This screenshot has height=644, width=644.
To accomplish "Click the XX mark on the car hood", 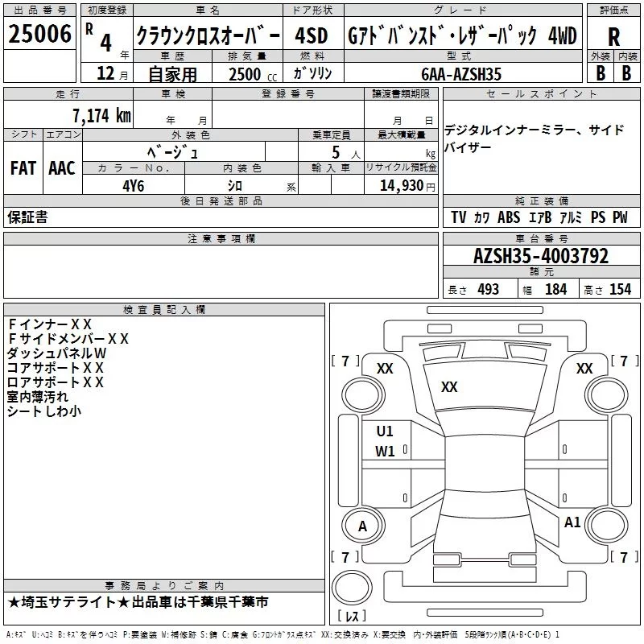I will coord(449,387).
